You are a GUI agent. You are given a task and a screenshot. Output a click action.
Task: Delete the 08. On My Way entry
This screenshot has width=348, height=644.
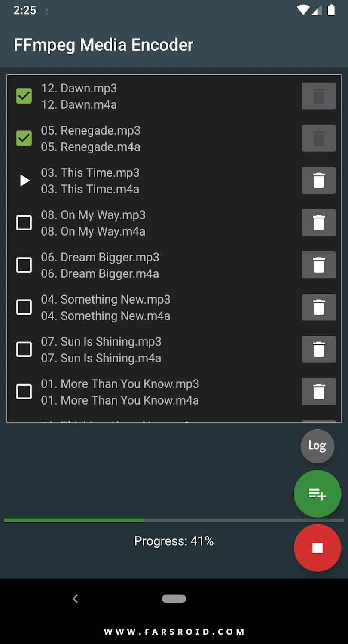tap(318, 223)
